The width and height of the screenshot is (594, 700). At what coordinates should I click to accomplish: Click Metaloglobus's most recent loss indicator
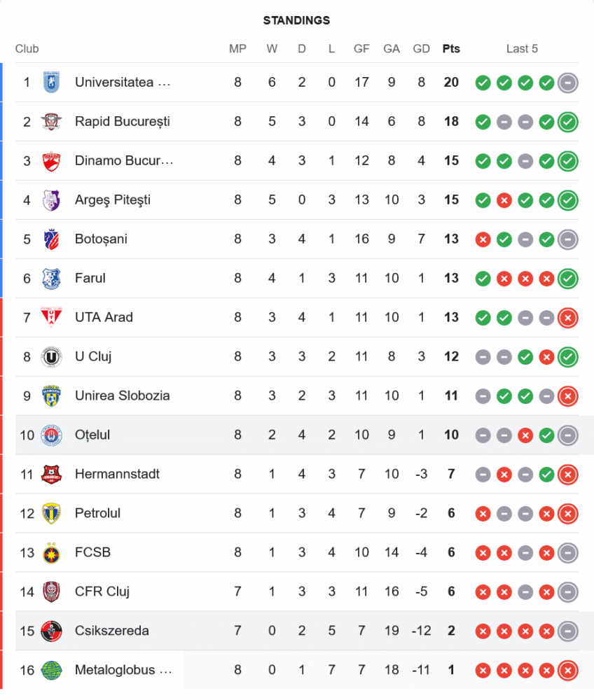[568, 671]
